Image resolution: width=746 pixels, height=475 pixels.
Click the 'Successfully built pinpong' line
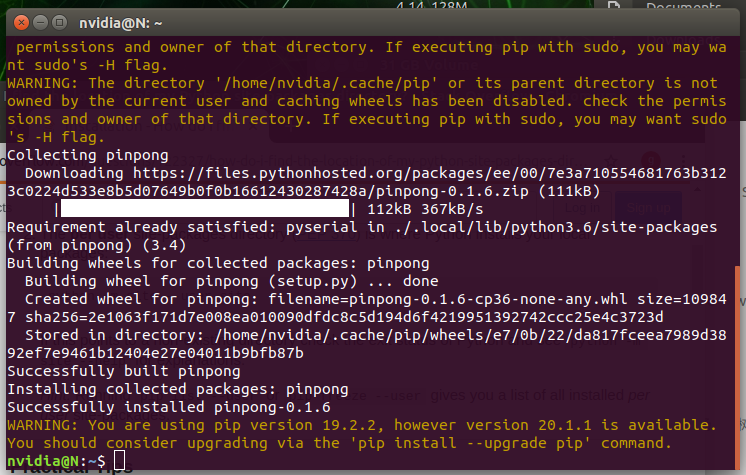click(x=124, y=371)
